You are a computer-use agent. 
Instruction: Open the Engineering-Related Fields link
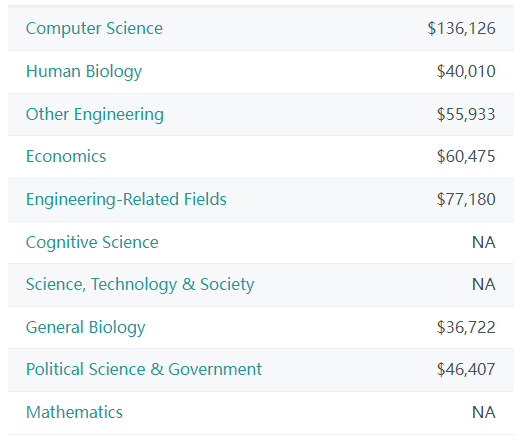pos(126,200)
